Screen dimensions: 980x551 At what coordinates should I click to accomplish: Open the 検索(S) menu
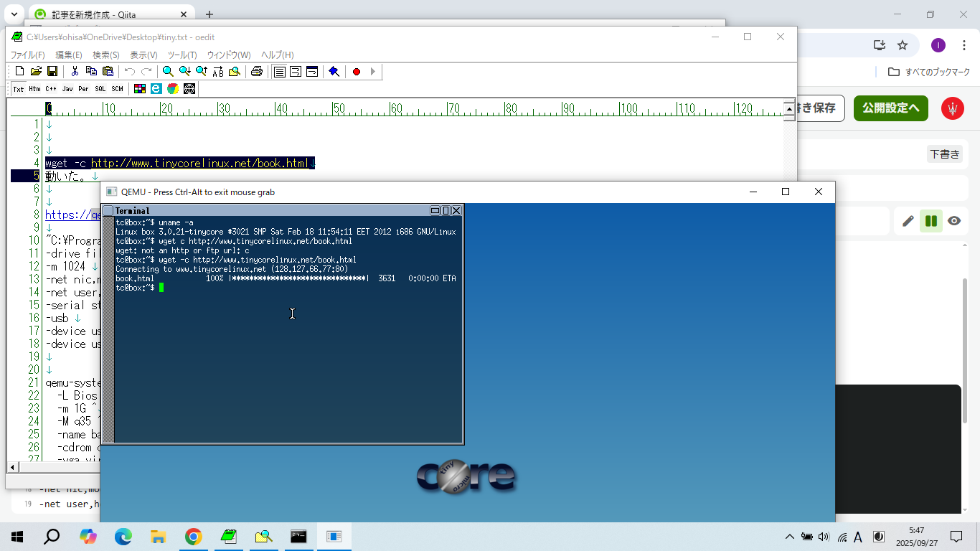point(106,55)
